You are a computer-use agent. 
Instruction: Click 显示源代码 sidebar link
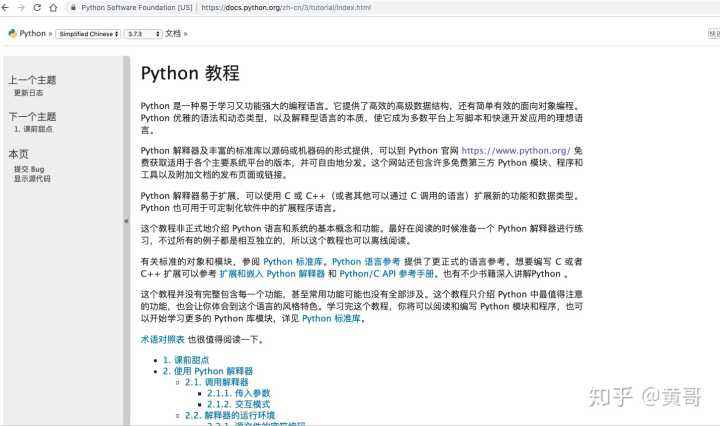click(32, 179)
